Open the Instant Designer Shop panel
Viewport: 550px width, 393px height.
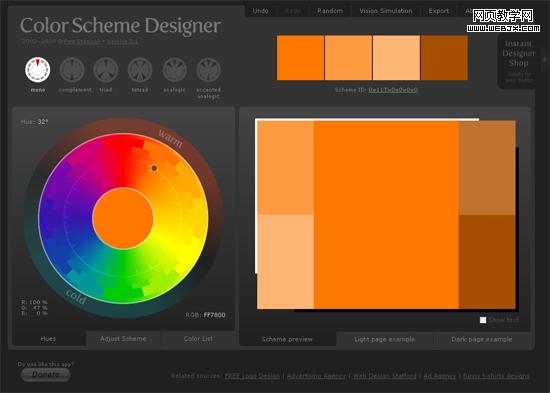coord(518,61)
